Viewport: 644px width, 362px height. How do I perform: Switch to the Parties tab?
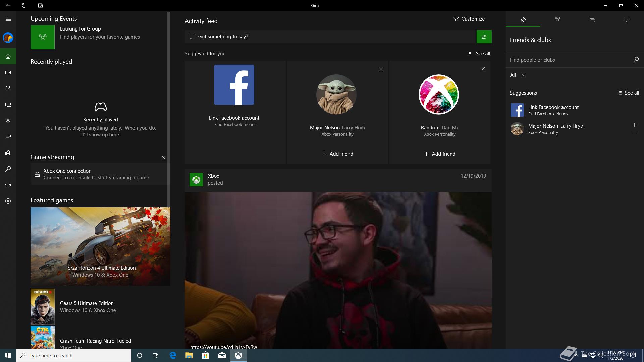pyautogui.click(x=557, y=19)
